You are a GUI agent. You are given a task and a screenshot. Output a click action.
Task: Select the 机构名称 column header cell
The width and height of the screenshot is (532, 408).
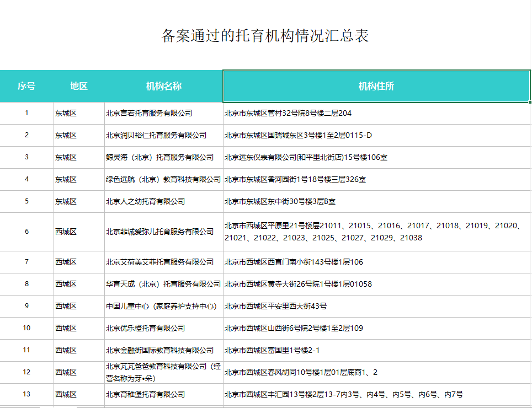pyautogui.click(x=163, y=86)
